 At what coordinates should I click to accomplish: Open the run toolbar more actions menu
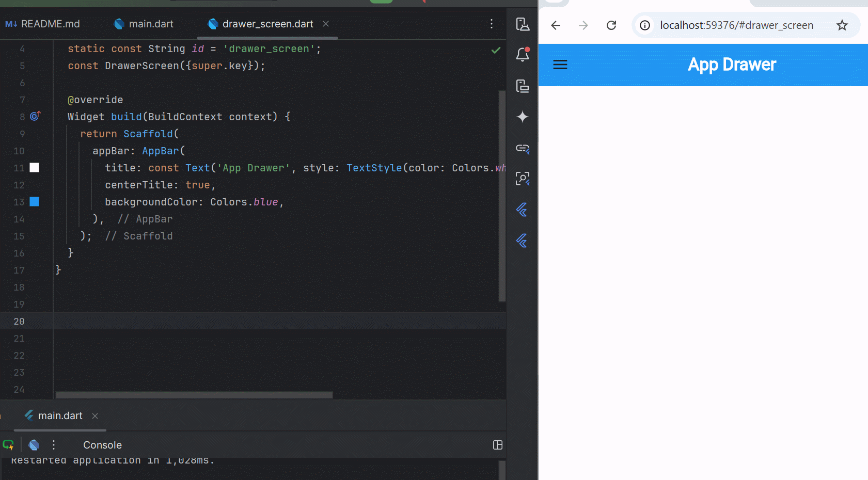(x=54, y=445)
